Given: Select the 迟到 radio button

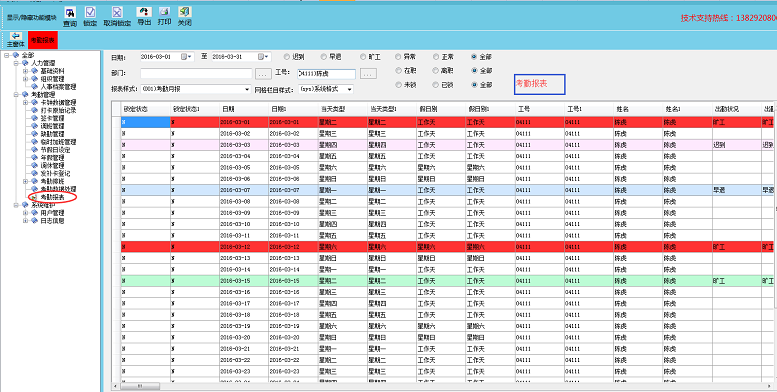Looking at the screenshot, I should pos(287,57).
